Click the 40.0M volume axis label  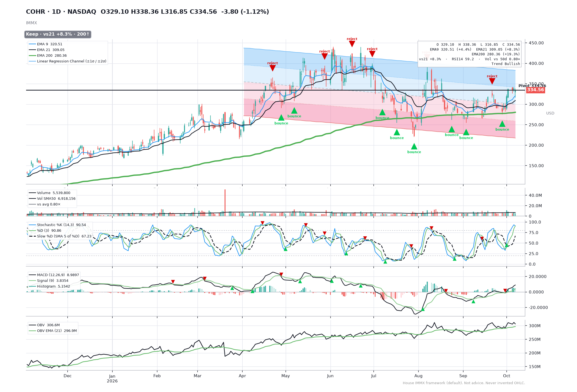coord(535,195)
